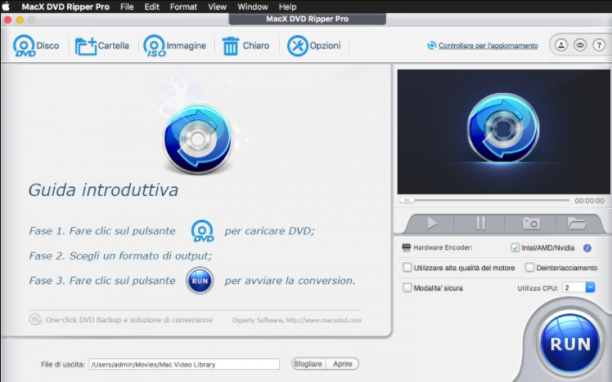Open the Apple menu
612x382 pixels.
[x=6, y=7]
